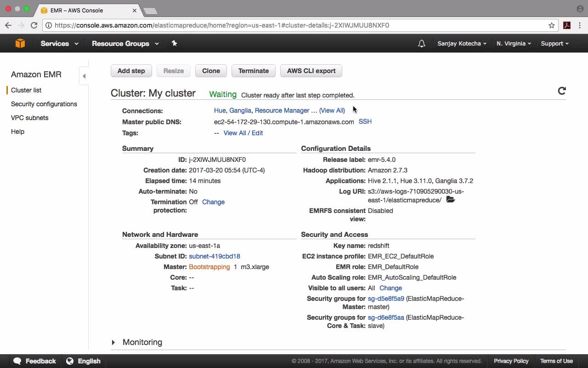Open the N. Virginia region selector
588x368 pixels.
point(514,43)
